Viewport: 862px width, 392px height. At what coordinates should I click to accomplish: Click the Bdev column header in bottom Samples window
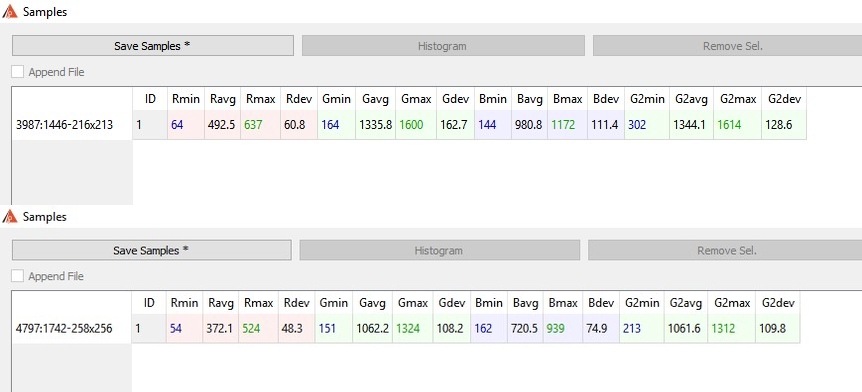coord(601,303)
